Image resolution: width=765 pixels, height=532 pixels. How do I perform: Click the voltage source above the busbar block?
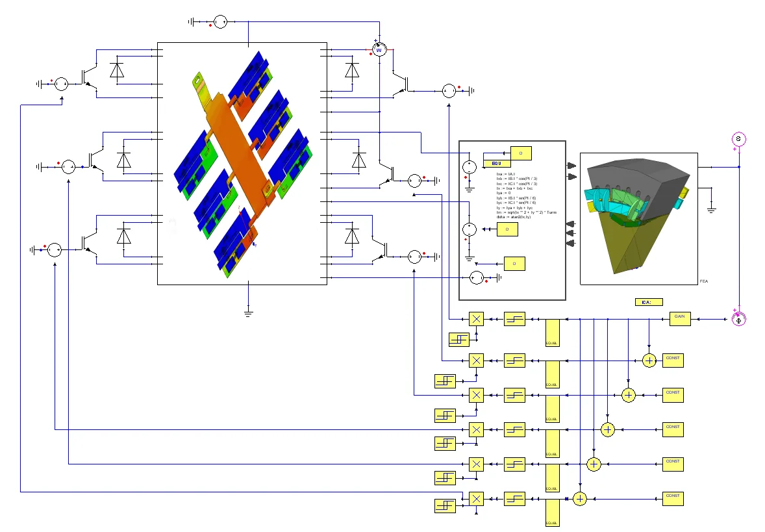point(221,21)
